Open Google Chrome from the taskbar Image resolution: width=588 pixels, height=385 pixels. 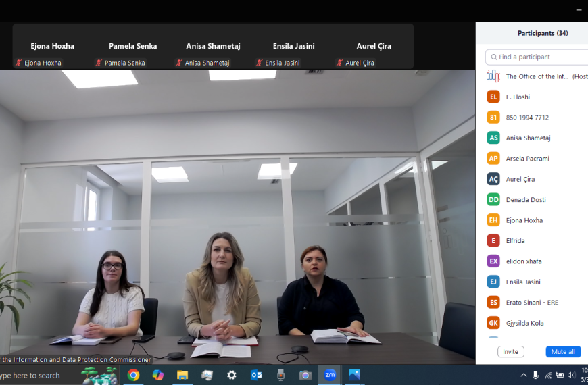click(x=133, y=375)
